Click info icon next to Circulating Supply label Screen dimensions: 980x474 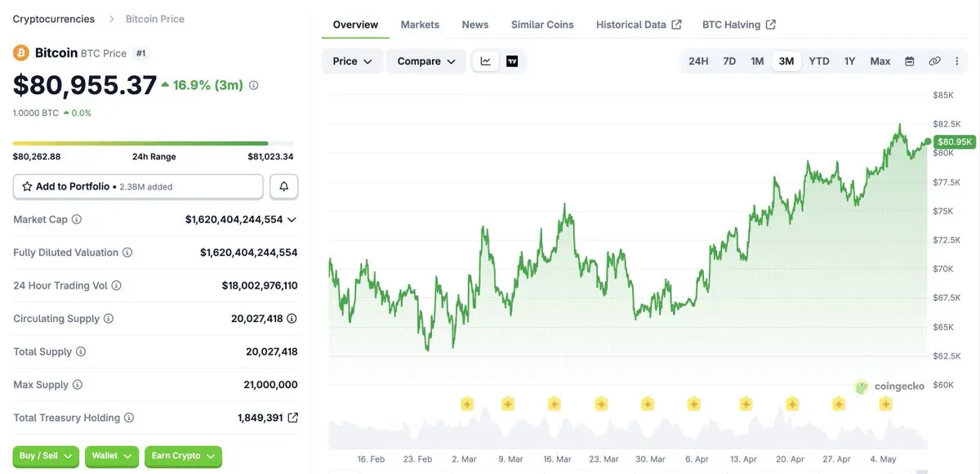click(x=109, y=319)
